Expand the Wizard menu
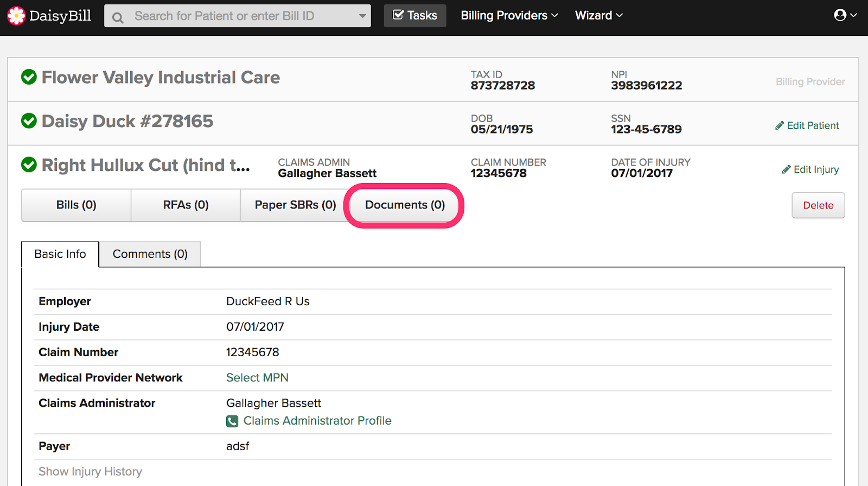The width and height of the screenshot is (868, 486). tap(599, 15)
